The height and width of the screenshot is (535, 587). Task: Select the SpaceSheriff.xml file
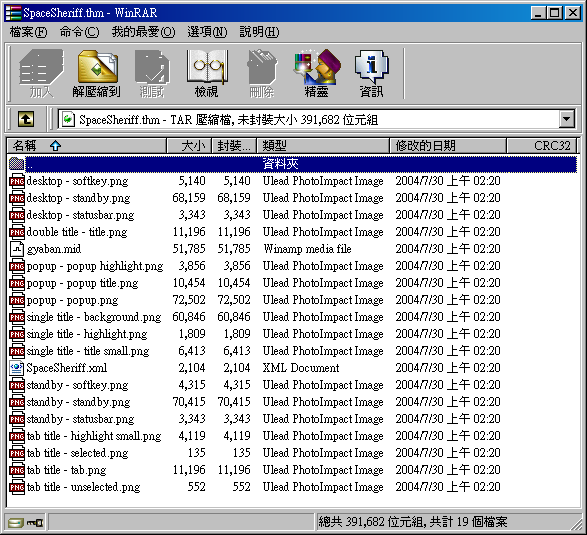66,368
